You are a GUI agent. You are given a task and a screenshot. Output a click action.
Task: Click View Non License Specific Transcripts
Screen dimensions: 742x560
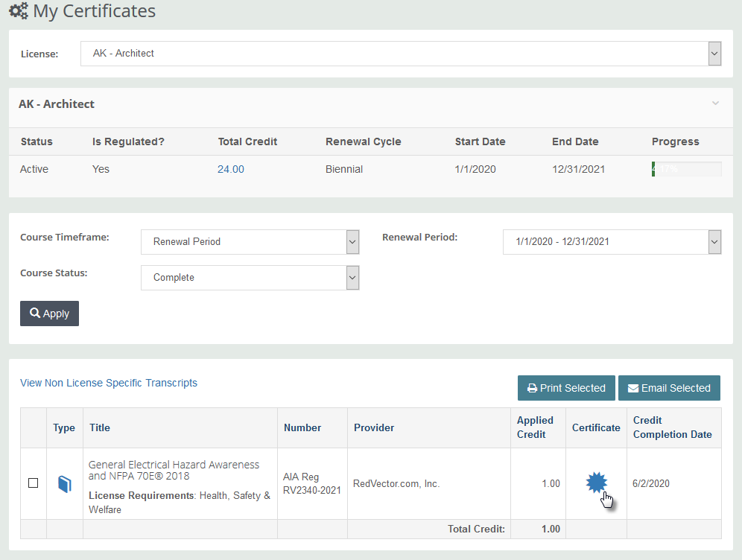[109, 382]
